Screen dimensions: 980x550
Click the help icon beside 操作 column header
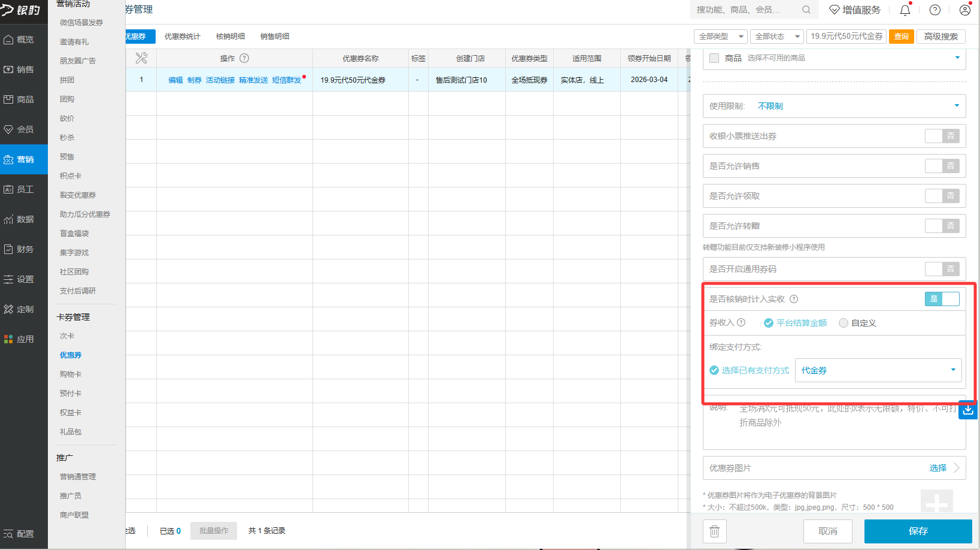(244, 58)
